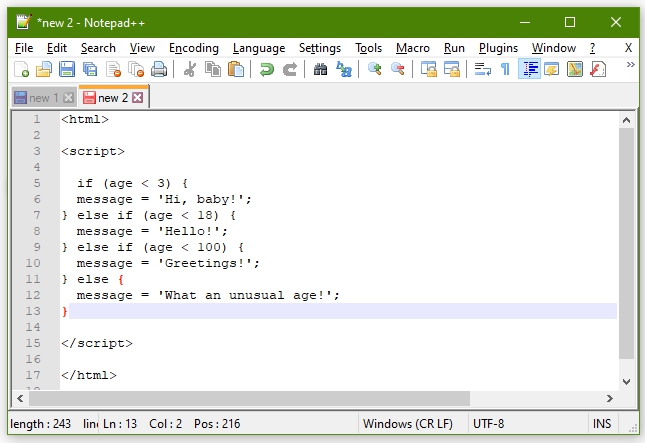
Task: Click the Redo arrow icon
Action: [x=290, y=69]
